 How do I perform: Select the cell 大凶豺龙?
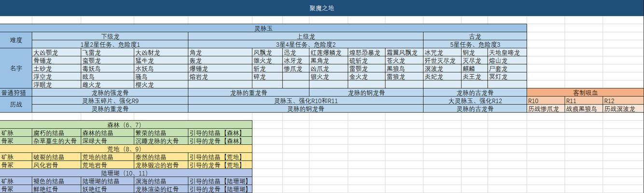[x=161, y=52]
